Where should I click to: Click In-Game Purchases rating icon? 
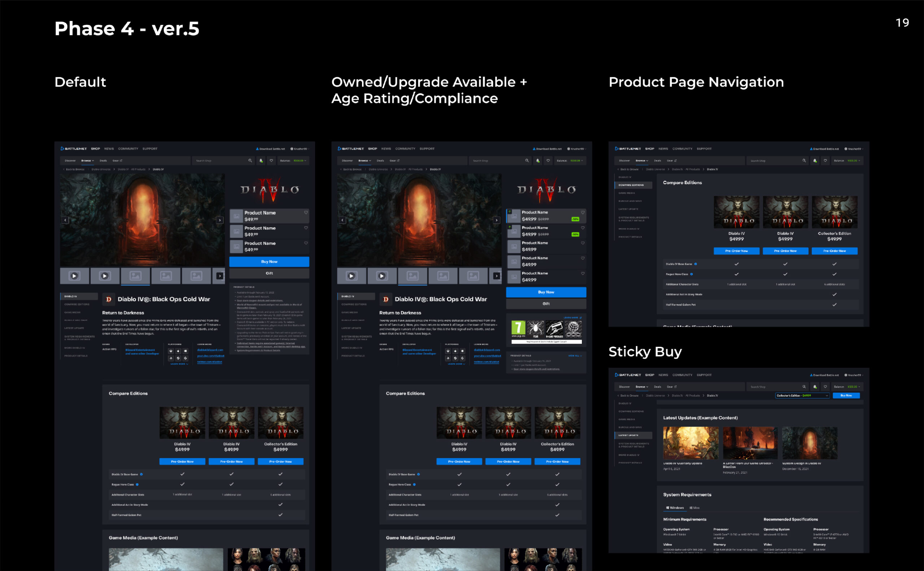[554, 329]
